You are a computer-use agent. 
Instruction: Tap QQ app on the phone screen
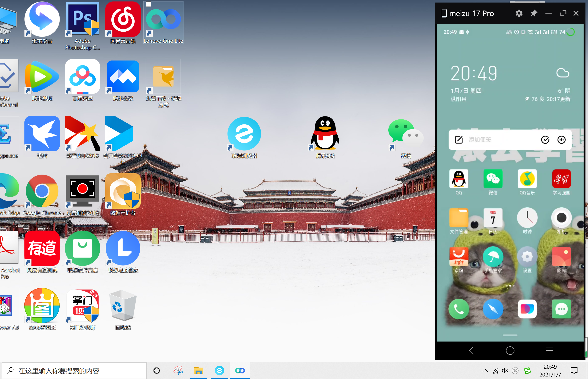click(458, 182)
